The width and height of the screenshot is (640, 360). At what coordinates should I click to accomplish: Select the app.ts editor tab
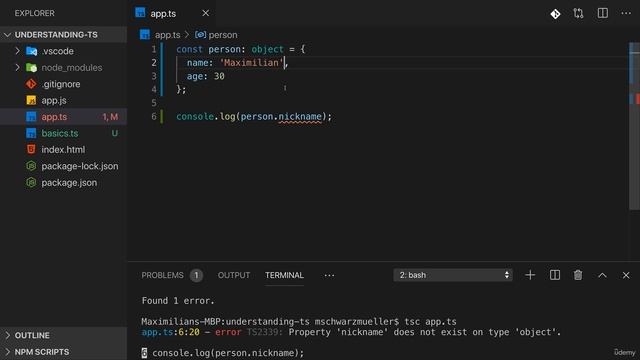point(172,13)
